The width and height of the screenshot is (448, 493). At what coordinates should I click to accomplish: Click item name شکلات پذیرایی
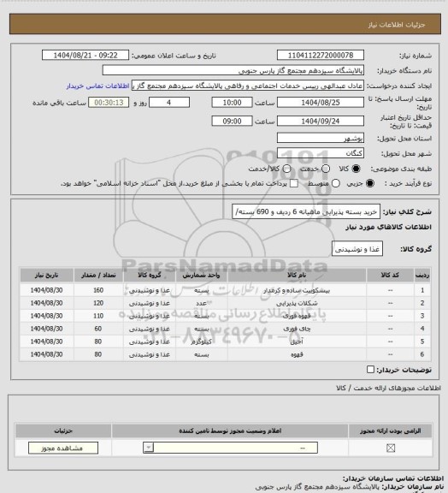pyautogui.click(x=297, y=303)
